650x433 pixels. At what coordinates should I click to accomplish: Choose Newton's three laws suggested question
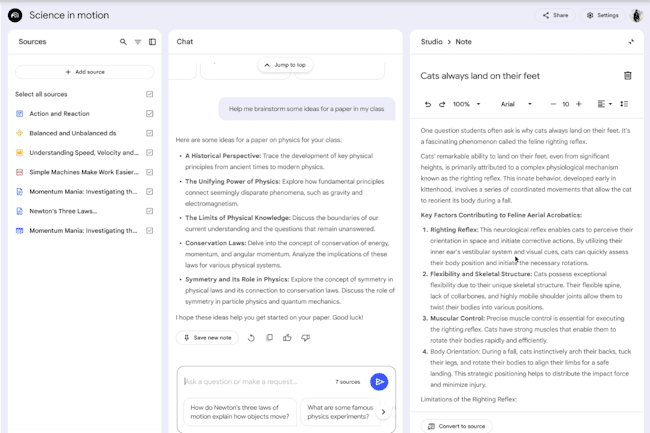(x=240, y=412)
